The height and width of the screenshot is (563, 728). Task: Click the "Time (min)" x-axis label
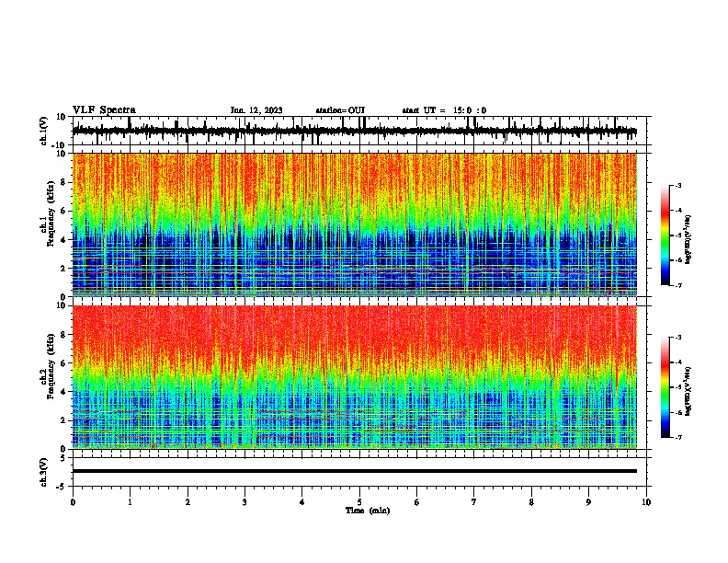(368, 511)
